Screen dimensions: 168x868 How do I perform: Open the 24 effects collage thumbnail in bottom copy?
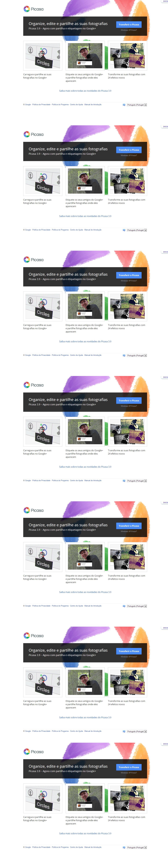(128, 798)
